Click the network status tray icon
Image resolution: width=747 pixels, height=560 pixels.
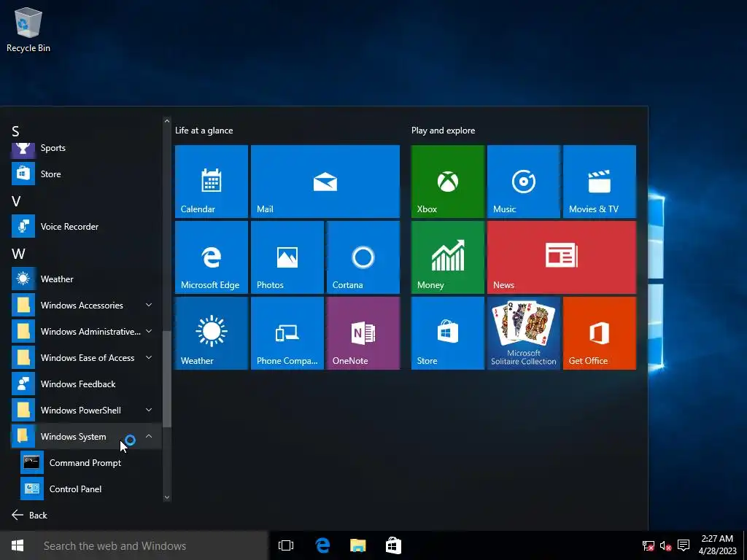[649, 545]
